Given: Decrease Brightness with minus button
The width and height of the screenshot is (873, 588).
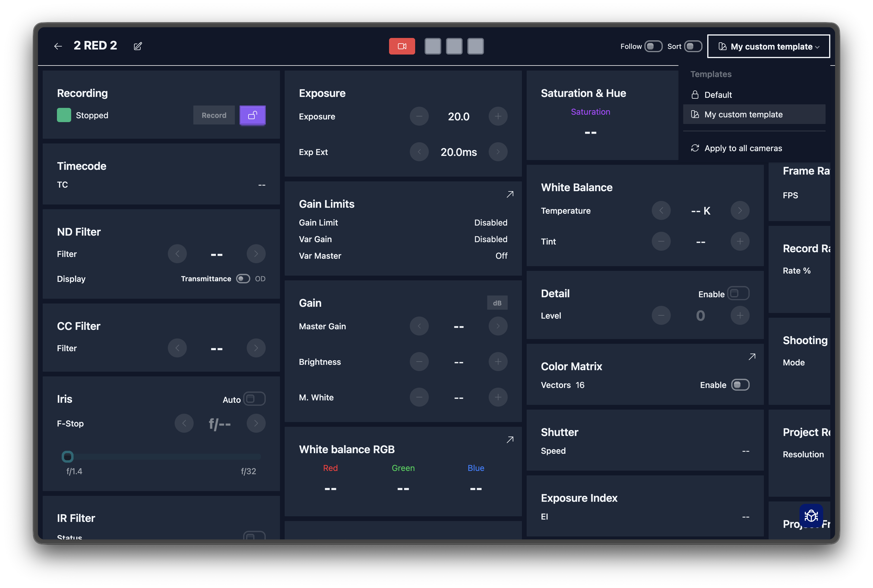Looking at the screenshot, I should pyautogui.click(x=419, y=362).
